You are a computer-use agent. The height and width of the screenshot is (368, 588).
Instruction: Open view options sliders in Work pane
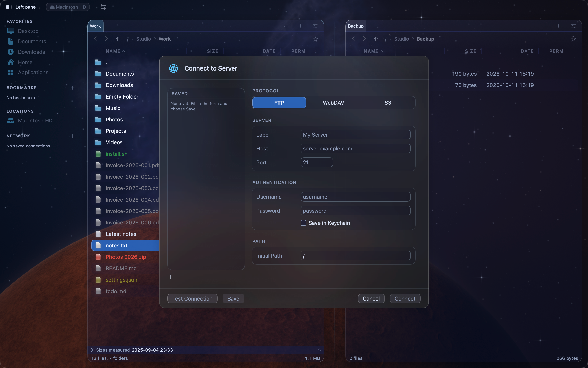(x=315, y=26)
